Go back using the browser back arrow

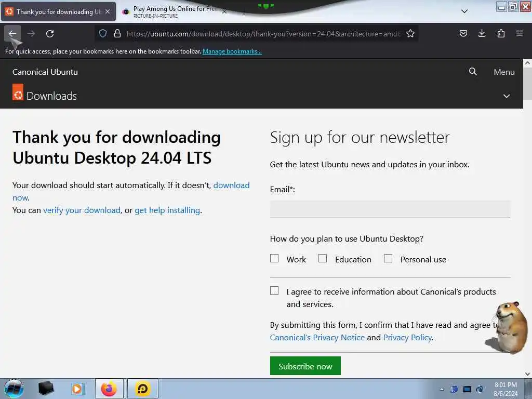pos(12,34)
